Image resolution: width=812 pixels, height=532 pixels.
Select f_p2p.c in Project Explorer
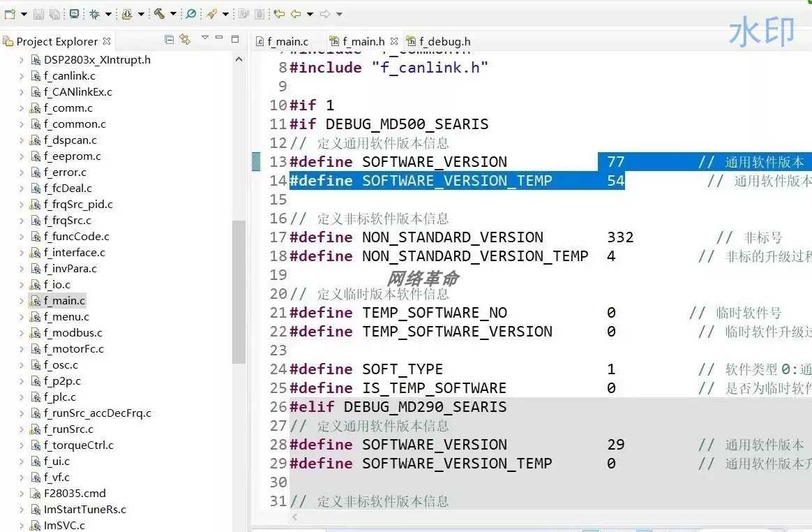[x=62, y=381]
